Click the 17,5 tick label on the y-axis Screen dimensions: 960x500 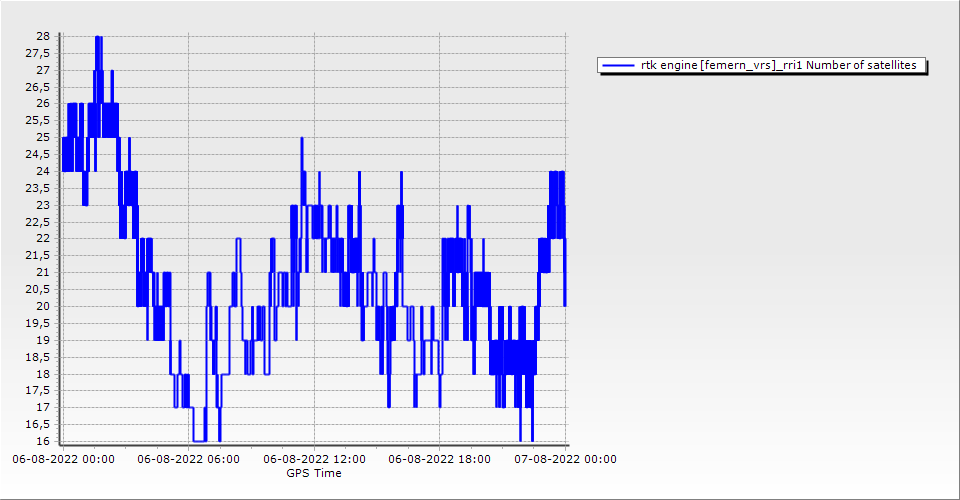[x=38, y=390]
